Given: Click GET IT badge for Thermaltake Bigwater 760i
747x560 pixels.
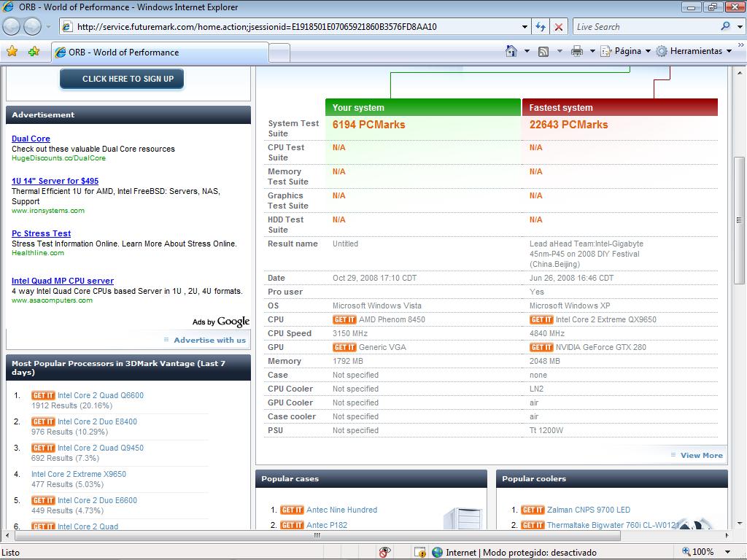Looking at the screenshot, I should click(533, 525).
